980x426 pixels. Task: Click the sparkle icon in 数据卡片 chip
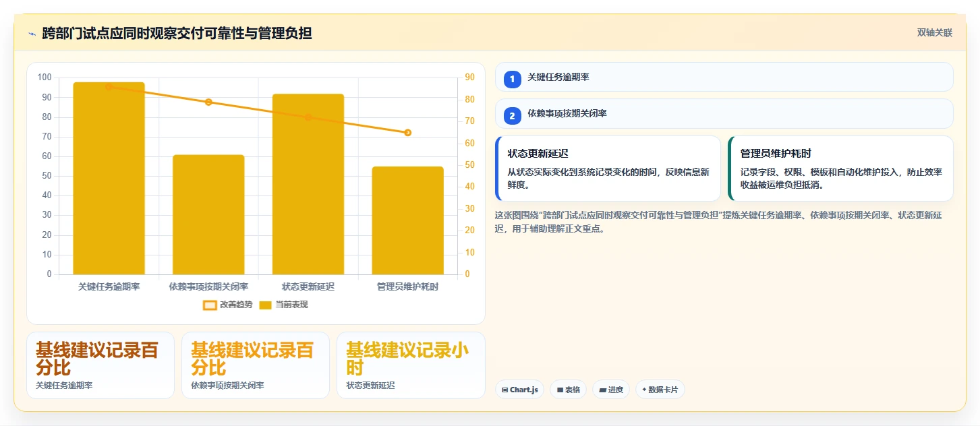pos(644,390)
